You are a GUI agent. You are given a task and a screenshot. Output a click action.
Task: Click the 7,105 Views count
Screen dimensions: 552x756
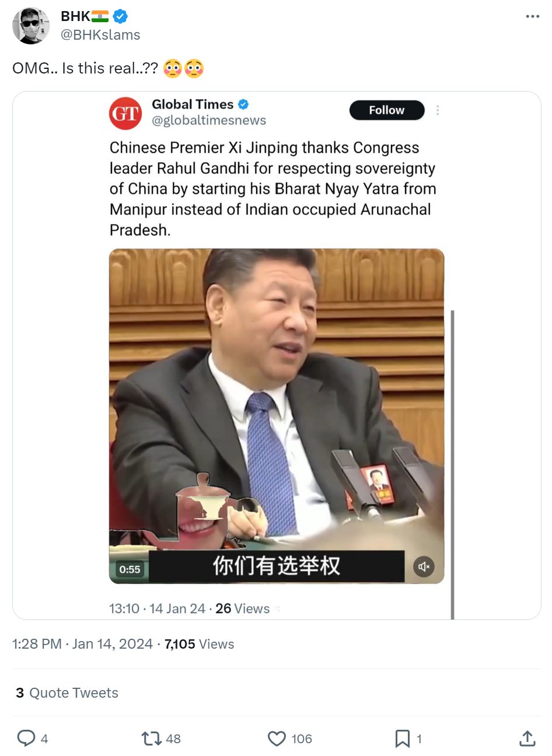(x=199, y=644)
